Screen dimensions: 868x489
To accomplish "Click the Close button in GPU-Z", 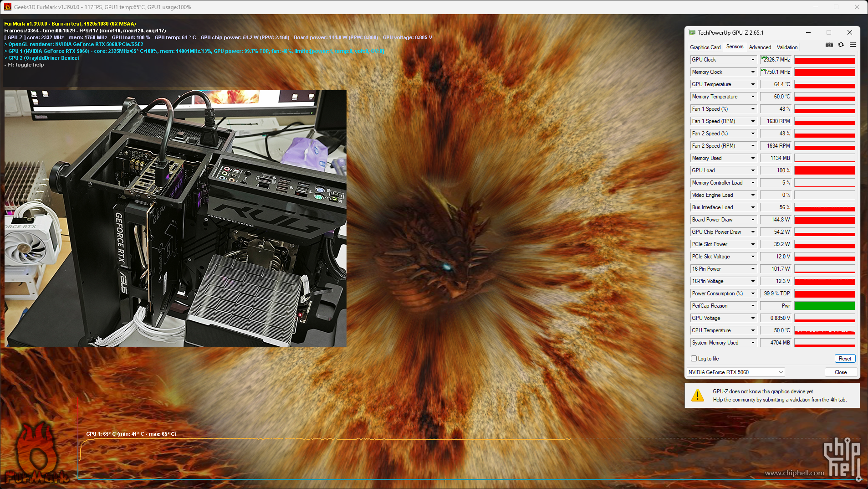I will click(841, 372).
